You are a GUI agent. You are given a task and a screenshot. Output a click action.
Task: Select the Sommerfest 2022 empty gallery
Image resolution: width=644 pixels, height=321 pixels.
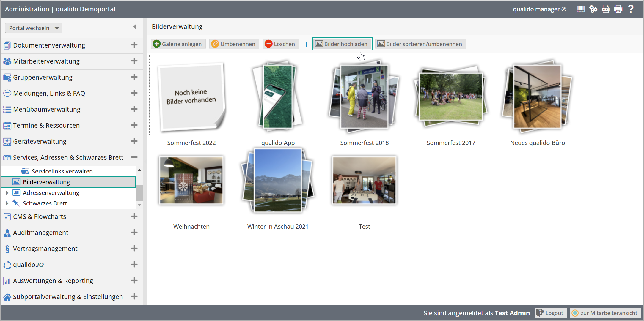[191, 95]
